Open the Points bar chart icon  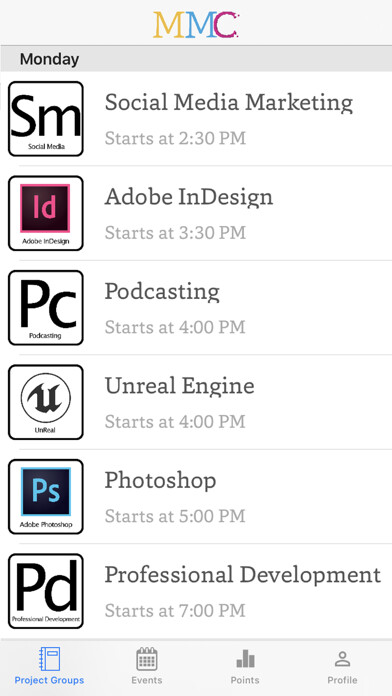(245, 659)
